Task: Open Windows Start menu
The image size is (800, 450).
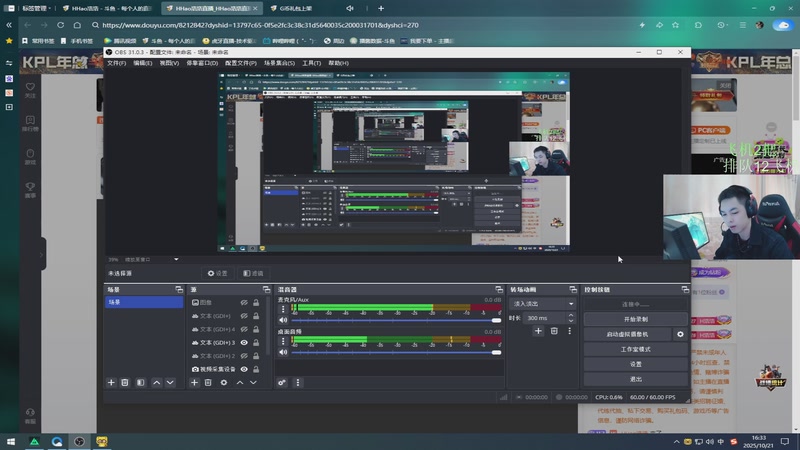Action: [11, 441]
